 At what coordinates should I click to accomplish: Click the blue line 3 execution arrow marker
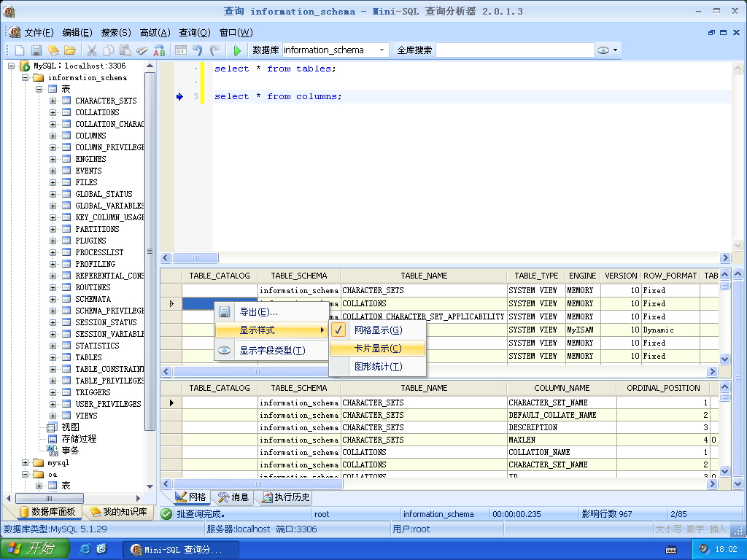click(179, 97)
